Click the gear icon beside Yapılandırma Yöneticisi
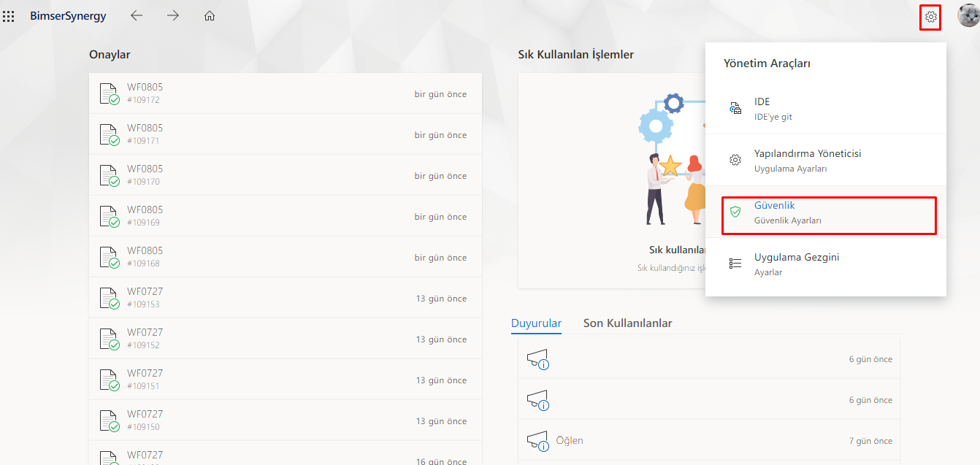Viewport: 980px width, 465px height. pos(736,160)
